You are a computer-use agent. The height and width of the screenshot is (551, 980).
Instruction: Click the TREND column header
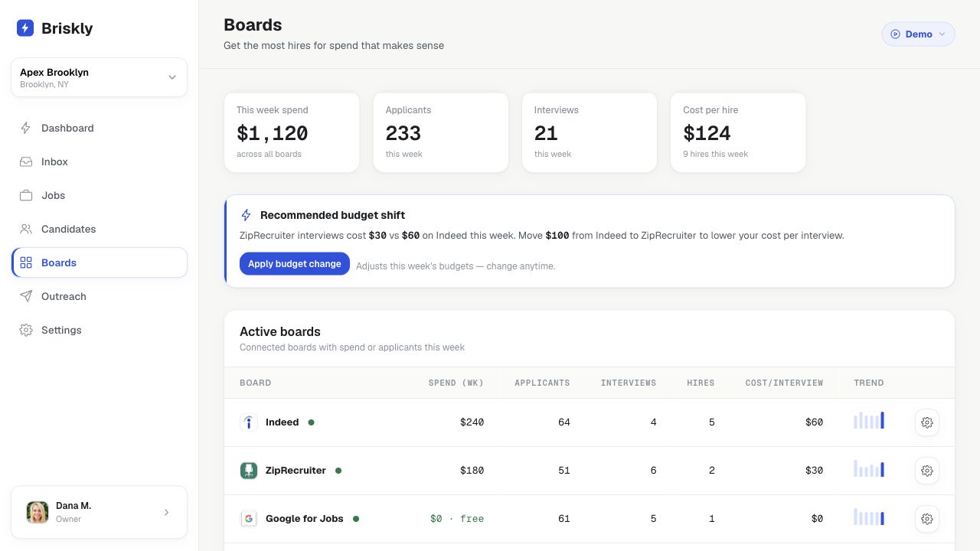coord(869,383)
